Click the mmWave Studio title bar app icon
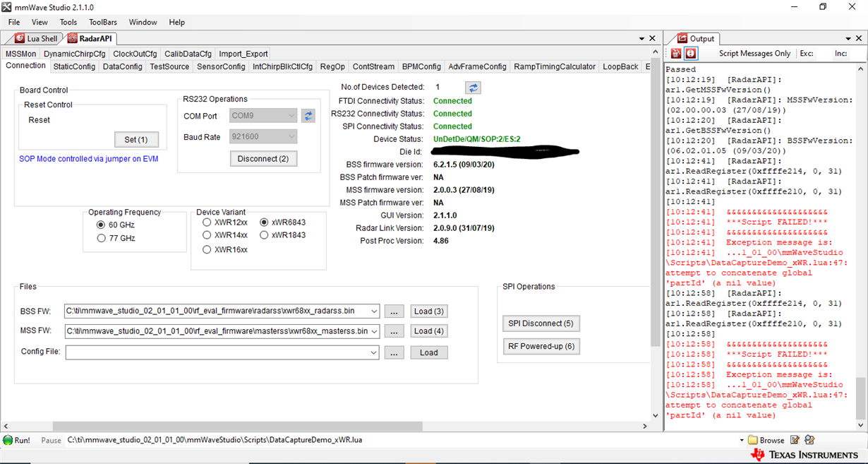This screenshot has width=868, height=464. click(x=7, y=7)
